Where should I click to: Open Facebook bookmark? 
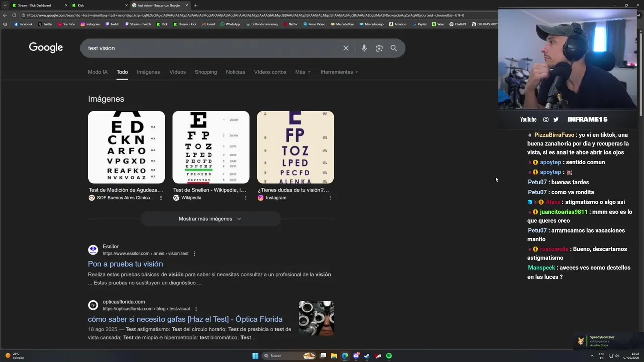pos(23,24)
